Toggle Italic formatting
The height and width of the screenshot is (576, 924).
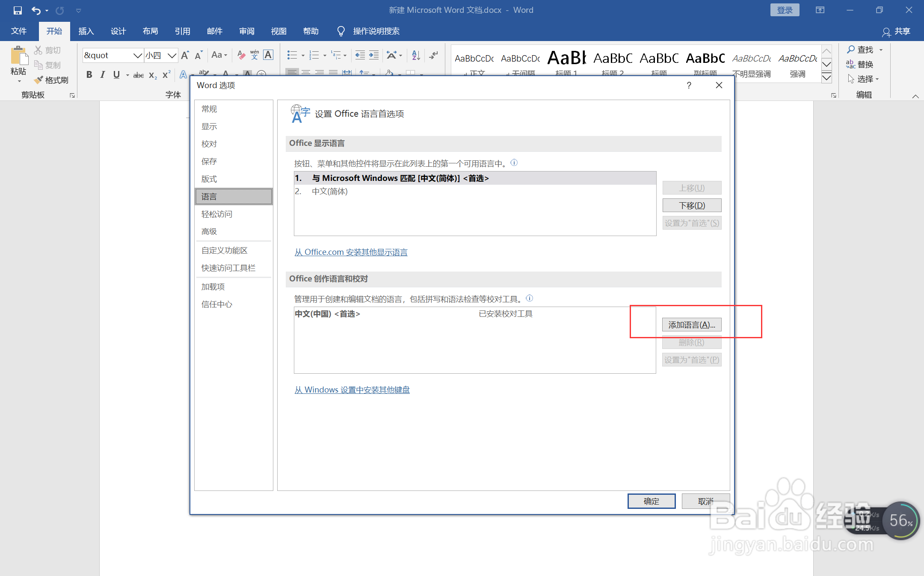103,75
